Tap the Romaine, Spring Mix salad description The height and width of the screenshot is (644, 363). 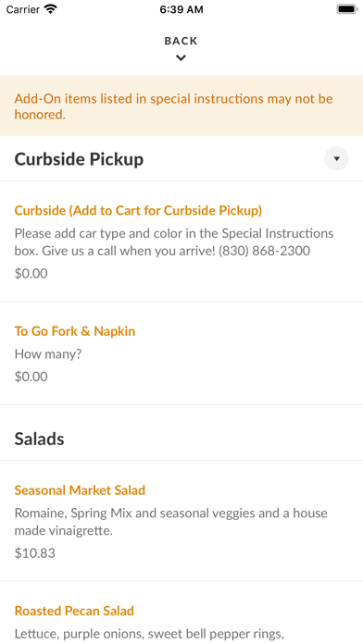pyautogui.click(x=171, y=522)
